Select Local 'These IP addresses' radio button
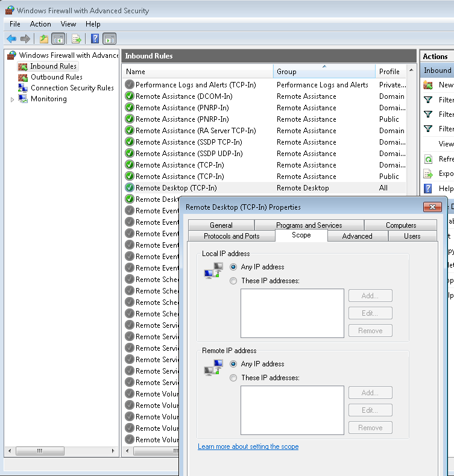Image resolution: width=454 pixels, height=476 pixels. (233, 281)
